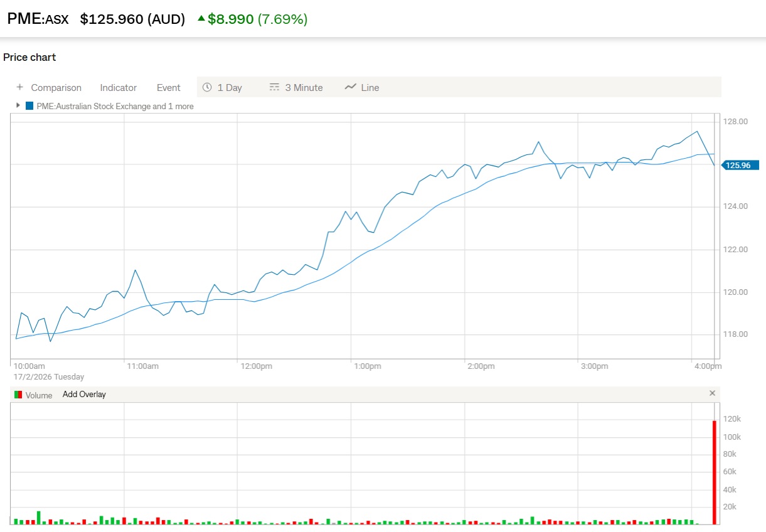This screenshot has width=766, height=532.
Task: Click the interval icon beside 3 Minute
Action: click(274, 87)
